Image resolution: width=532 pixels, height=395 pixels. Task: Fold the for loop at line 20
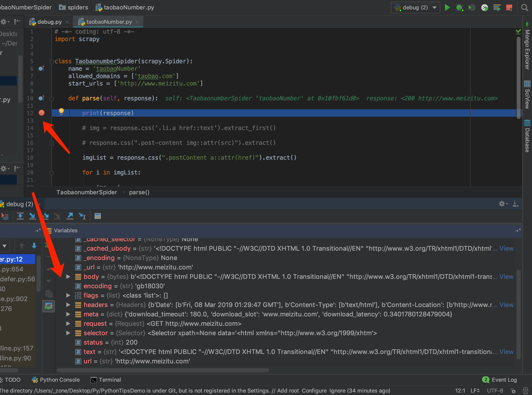point(52,173)
